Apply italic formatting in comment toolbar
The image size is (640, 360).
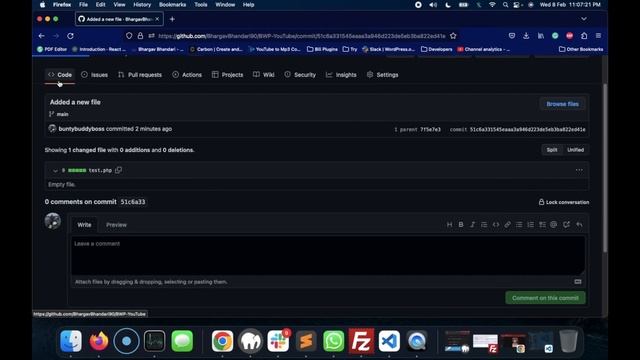pos(472,224)
